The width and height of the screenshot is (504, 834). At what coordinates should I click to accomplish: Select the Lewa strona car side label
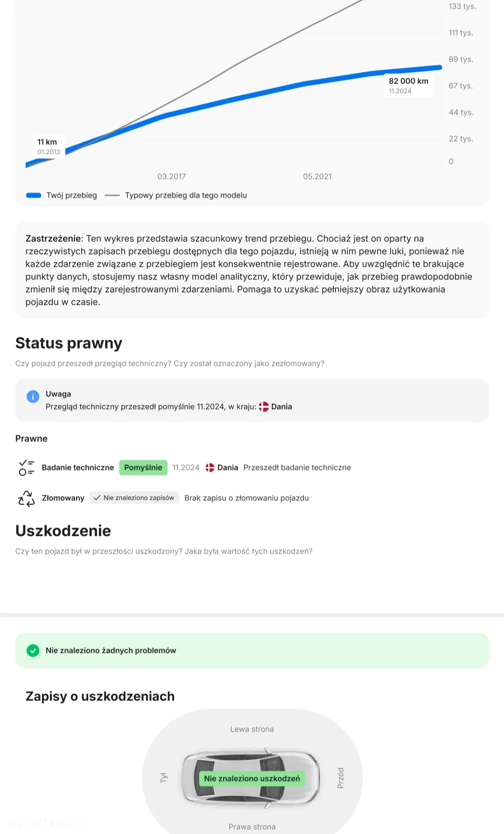pyautogui.click(x=252, y=729)
